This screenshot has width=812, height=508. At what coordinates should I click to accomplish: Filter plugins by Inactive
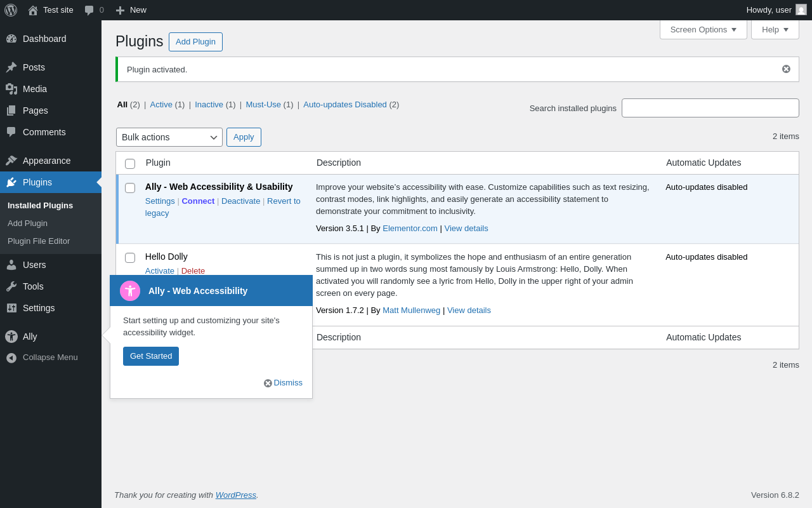pos(209,105)
